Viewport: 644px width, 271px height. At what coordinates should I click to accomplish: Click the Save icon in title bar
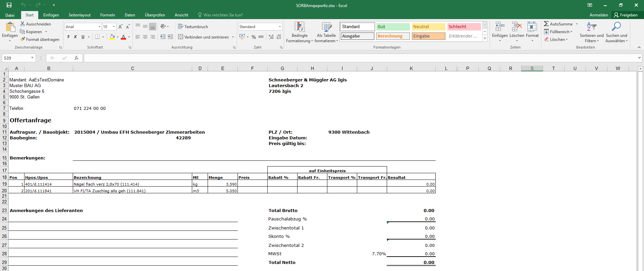(x=9, y=5)
